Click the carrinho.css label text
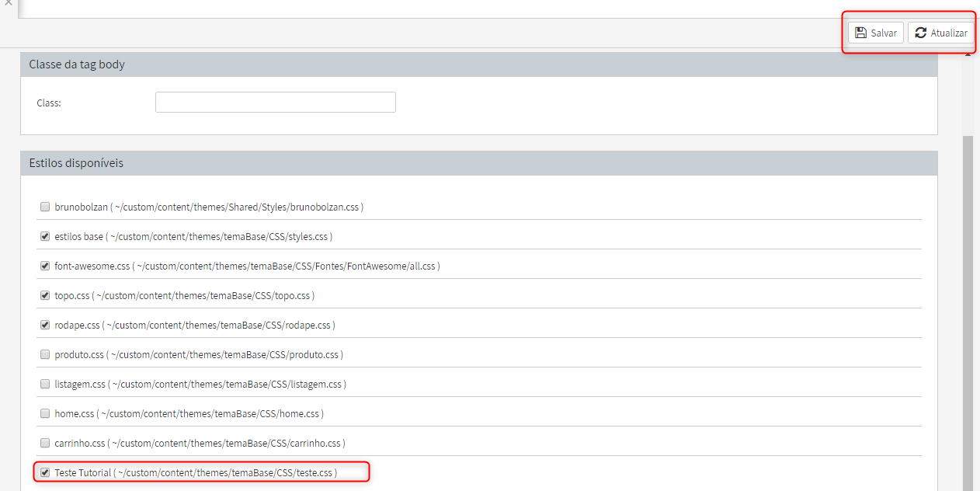Screen dimensions: 980x491 [x=200, y=443]
